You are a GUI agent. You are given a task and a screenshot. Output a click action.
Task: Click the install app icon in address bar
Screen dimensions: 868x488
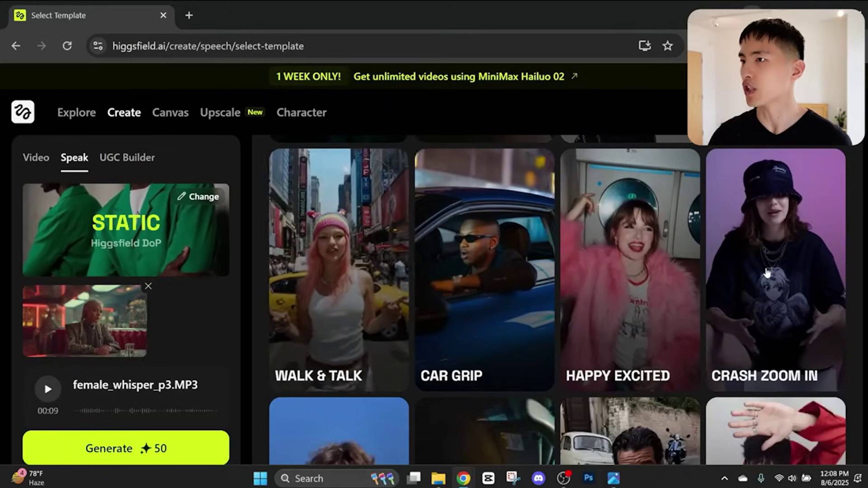(644, 46)
